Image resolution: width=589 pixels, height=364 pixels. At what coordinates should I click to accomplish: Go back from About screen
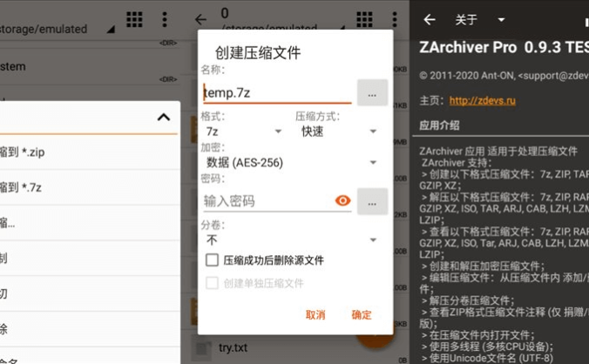[430, 19]
